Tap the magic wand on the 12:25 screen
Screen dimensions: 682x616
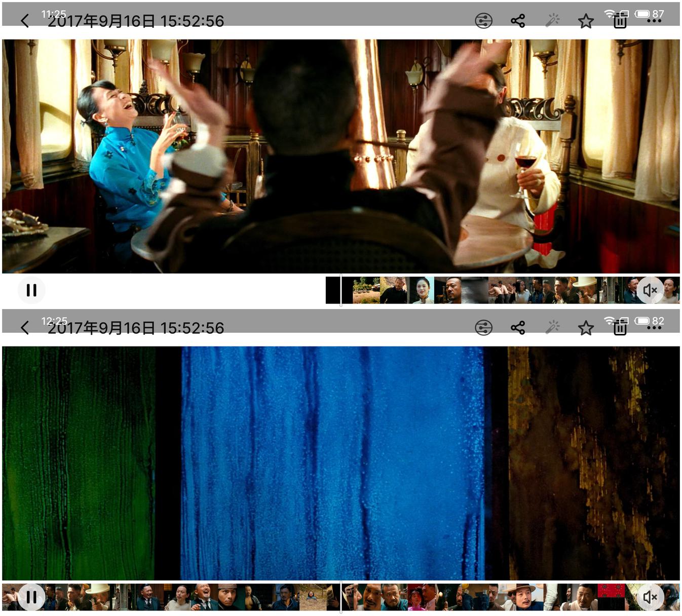point(552,328)
